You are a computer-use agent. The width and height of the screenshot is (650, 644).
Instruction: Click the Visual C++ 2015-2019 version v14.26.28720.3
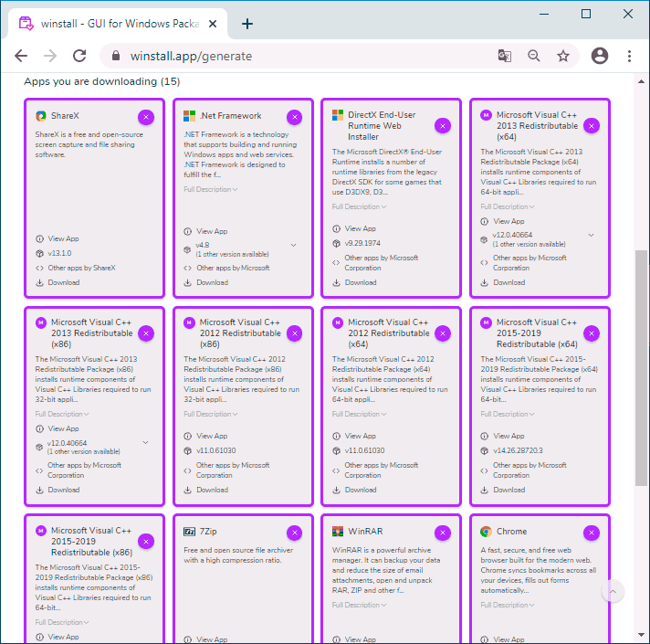coord(518,450)
